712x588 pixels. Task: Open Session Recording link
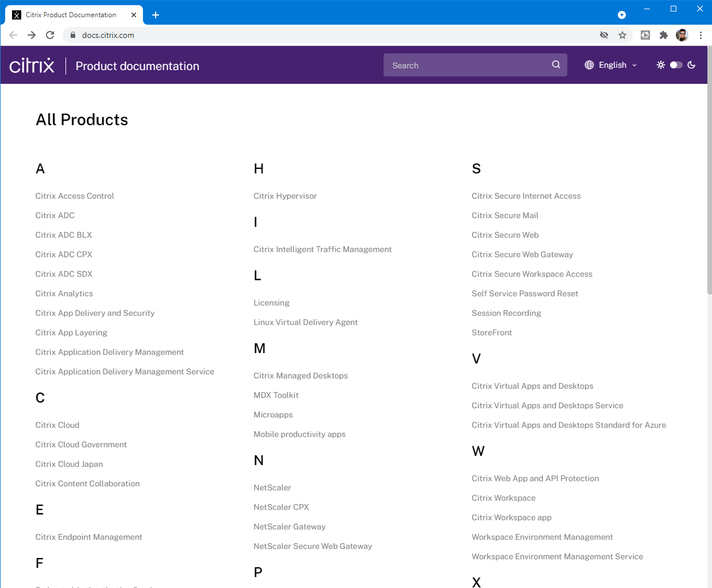tap(506, 313)
